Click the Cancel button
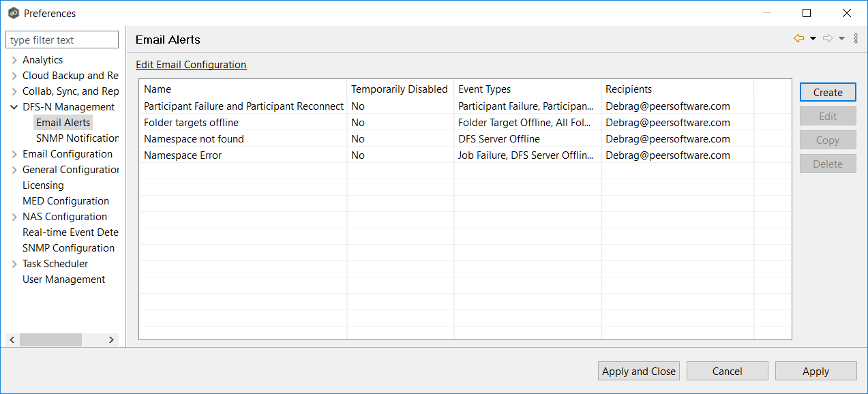 (727, 371)
